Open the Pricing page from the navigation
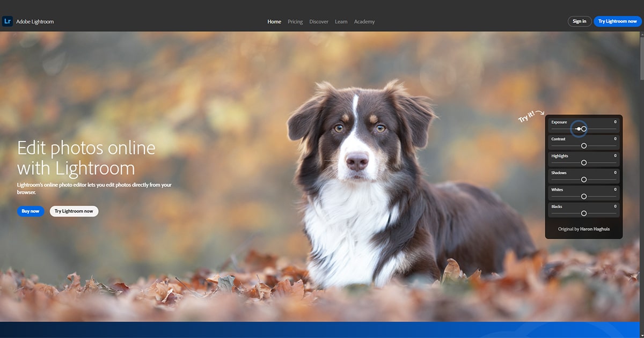This screenshot has height=338, width=644. tap(295, 21)
